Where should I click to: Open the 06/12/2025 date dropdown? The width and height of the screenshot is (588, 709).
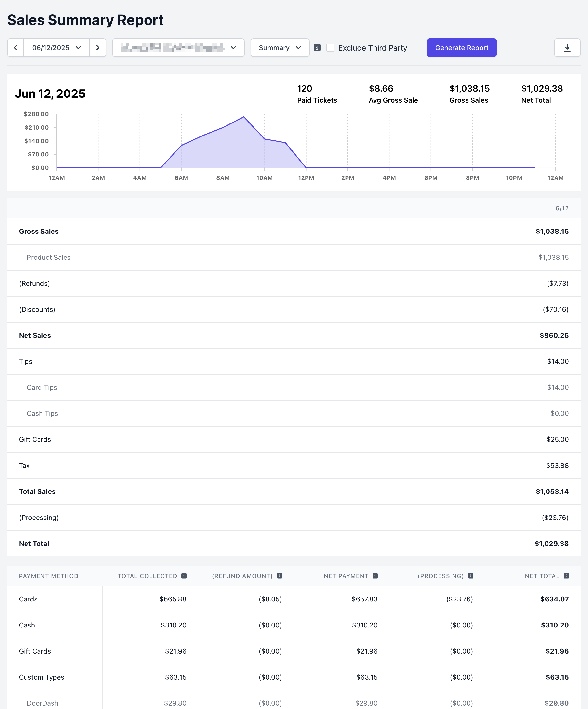click(x=57, y=48)
